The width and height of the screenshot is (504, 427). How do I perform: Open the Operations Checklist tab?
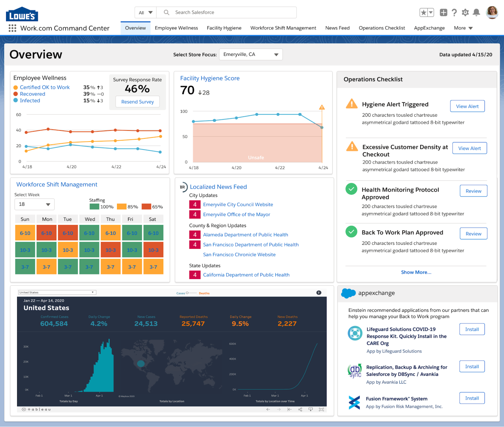pyautogui.click(x=382, y=28)
